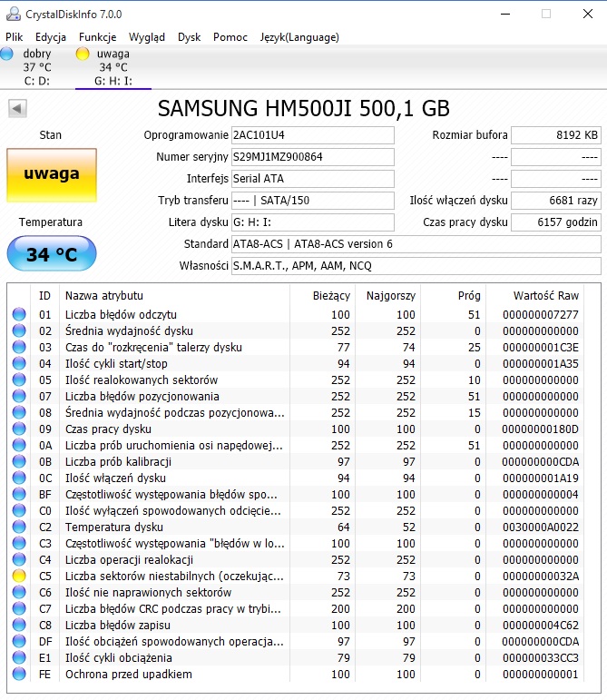Open the Dysk menu
This screenshot has width=607, height=700.
(x=189, y=37)
